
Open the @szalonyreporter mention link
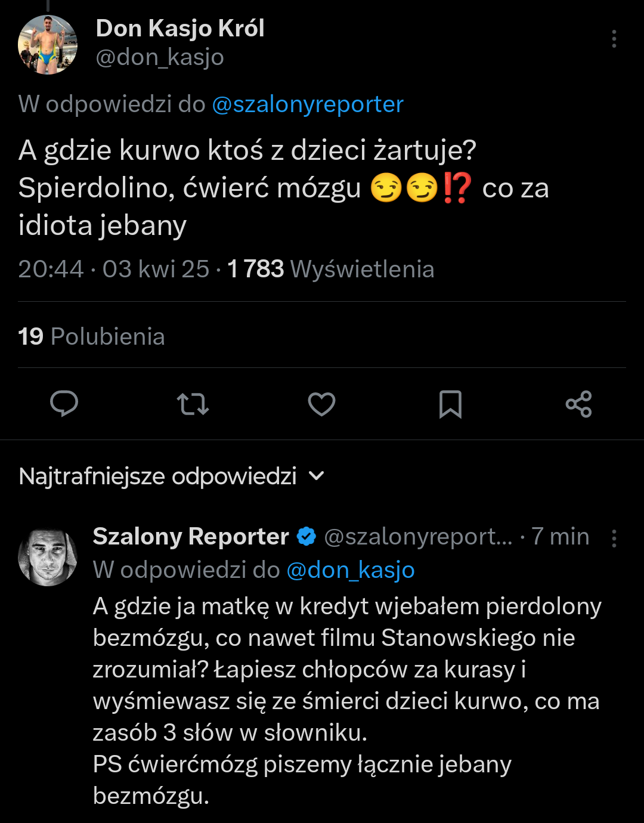308,104
